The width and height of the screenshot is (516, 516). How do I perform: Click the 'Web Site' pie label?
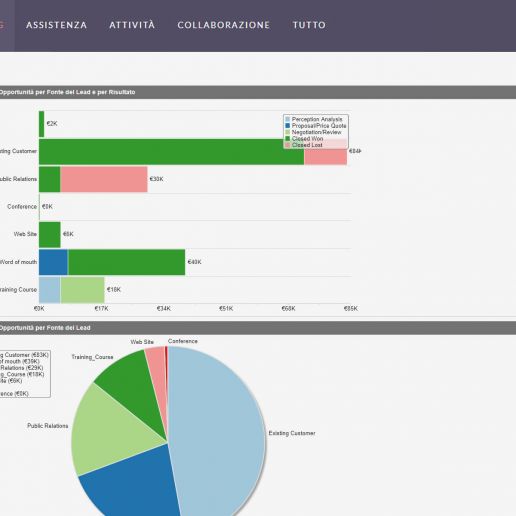tap(142, 342)
